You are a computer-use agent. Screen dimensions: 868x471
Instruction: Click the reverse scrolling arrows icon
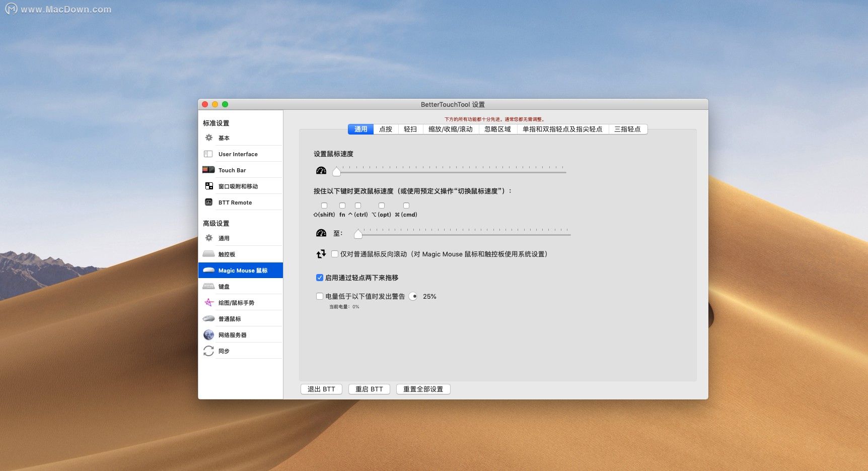click(x=321, y=254)
